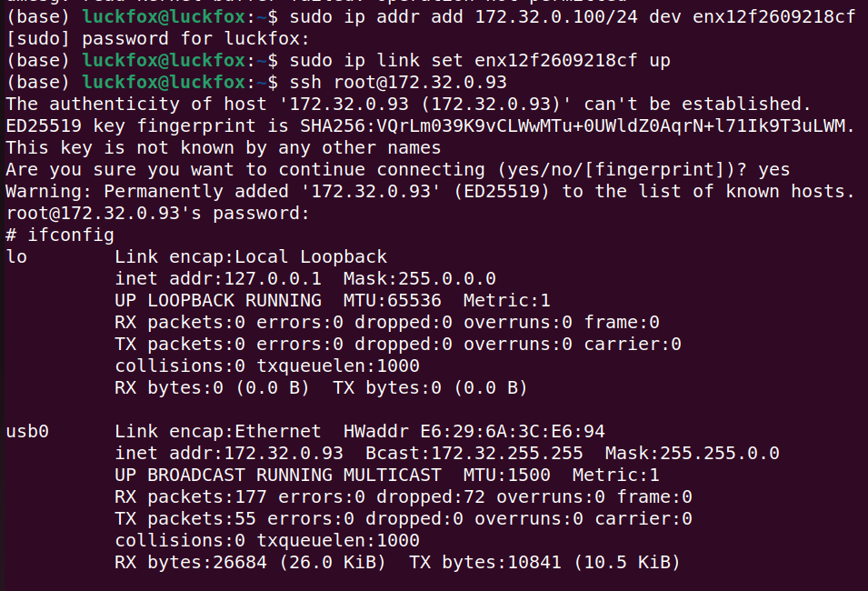This screenshot has height=591, width=868.
Task: Click the 'yes' answer to continue connecting
Action: click(x=773, y=169)
